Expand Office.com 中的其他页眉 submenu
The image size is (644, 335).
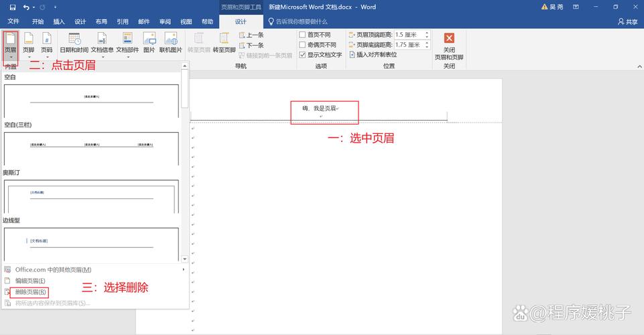pos(94,270)
